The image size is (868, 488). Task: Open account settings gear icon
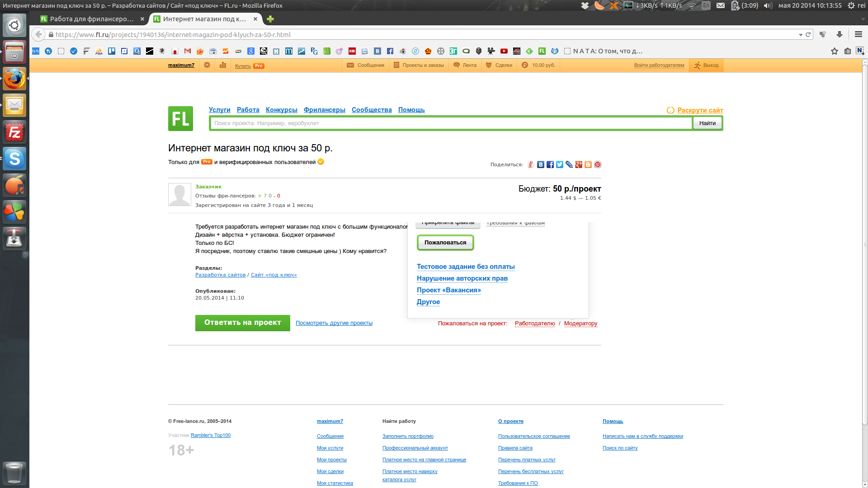point(207,66)
